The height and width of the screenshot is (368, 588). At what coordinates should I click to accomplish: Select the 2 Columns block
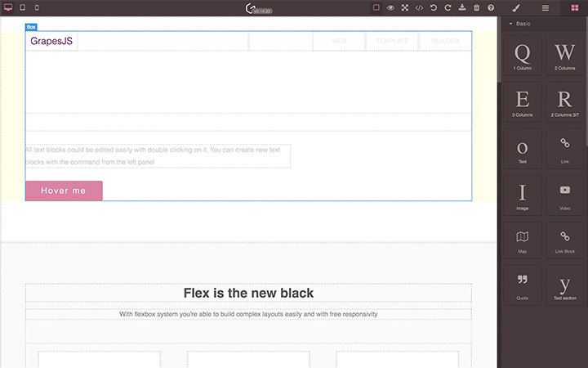coord(565,56)
